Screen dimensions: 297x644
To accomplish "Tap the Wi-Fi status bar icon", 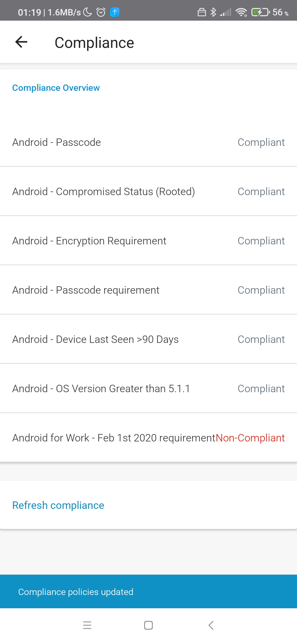I will pos(241,12).
